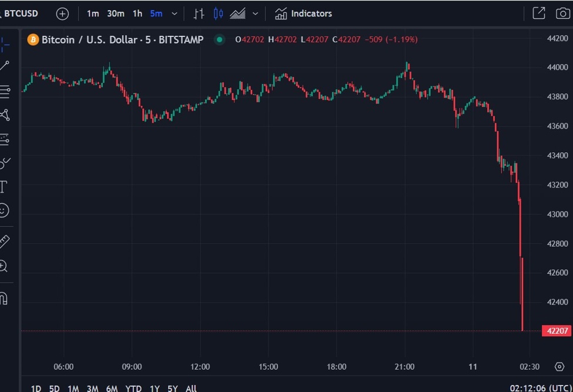Click the green series status dot
This screenshot has height=392, width=573.
219,39
